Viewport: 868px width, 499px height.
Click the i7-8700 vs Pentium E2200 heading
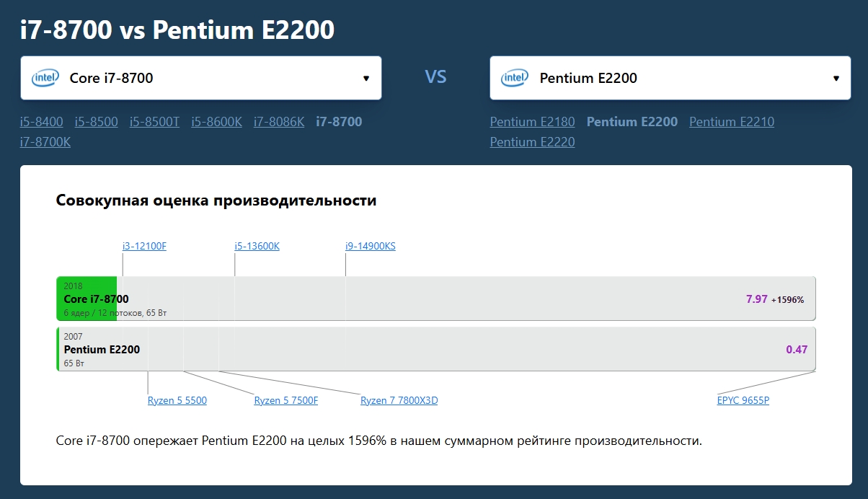pos(177,30)
